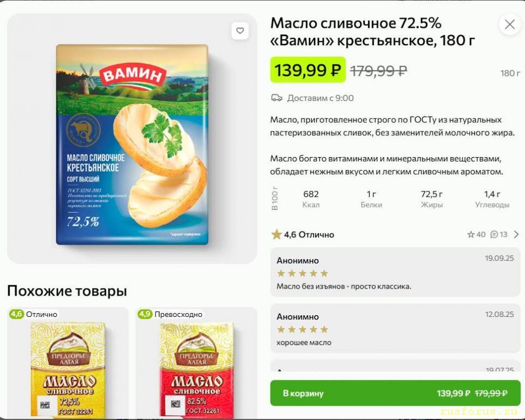Click the 4,6 badge on yellow butter card
525x420 pixels.
click(17, 314)
